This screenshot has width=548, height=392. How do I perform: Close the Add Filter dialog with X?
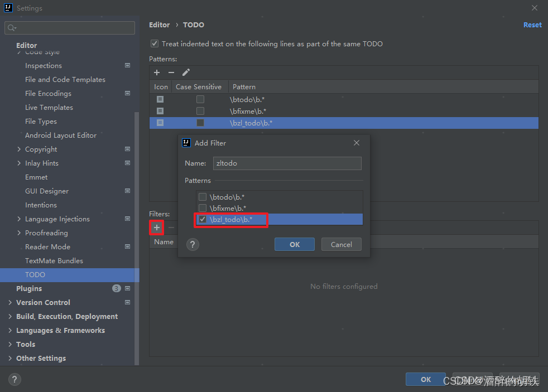357,143
